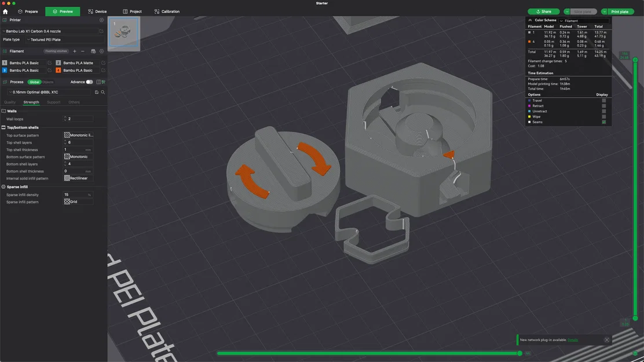Click the vertical layer slider top handle

point(635,60)
